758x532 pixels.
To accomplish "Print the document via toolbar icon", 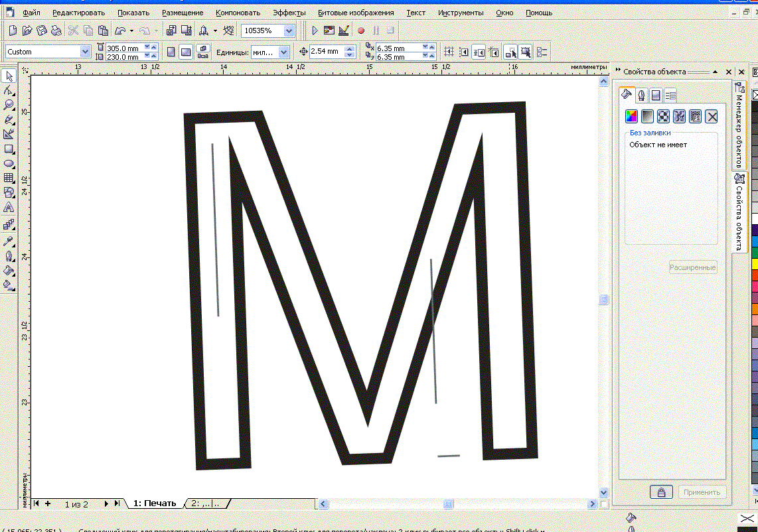I will click(56, 31).
